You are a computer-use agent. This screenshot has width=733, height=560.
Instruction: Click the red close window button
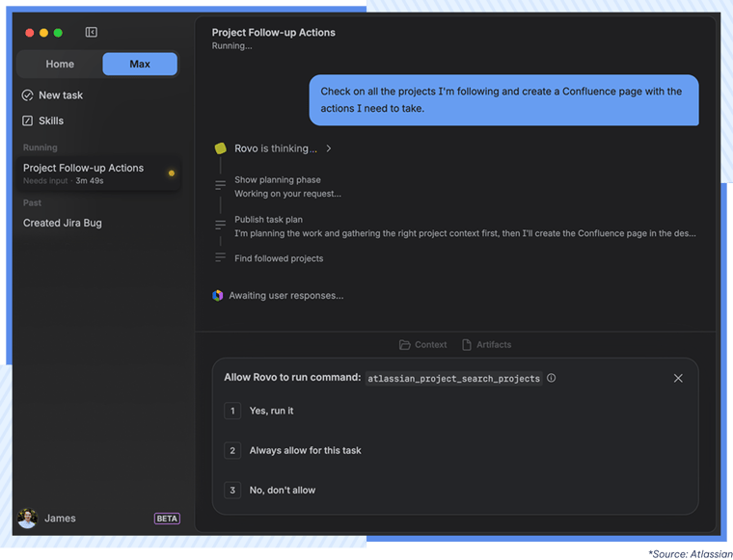30,33
